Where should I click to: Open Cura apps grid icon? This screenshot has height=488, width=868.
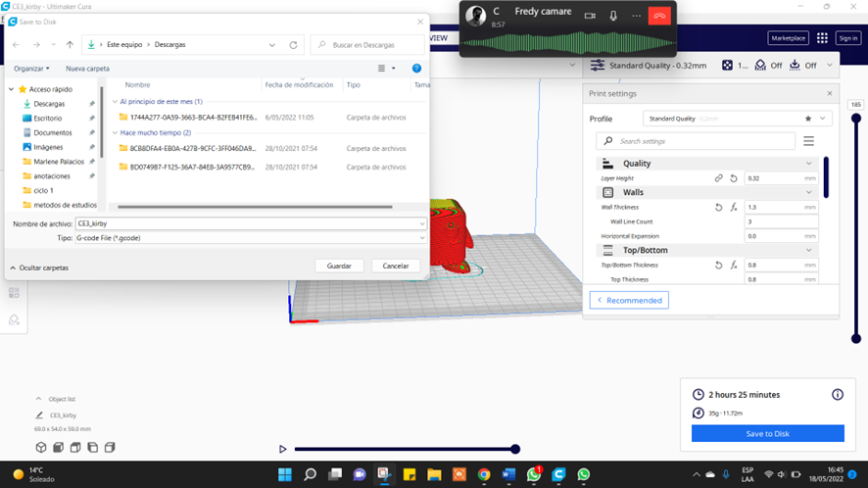(x=822, y=38)
